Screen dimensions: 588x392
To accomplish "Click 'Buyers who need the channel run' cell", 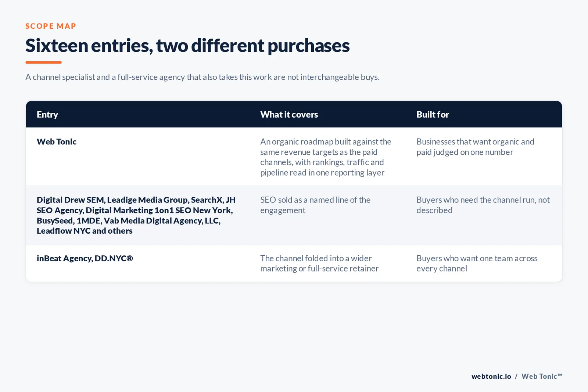I will pyautogui.click(x=483, y=205).
